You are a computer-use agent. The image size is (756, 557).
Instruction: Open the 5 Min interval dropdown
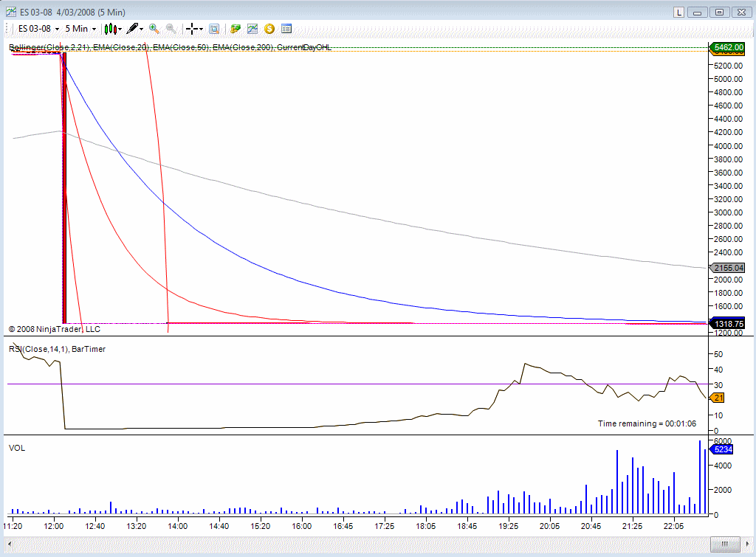(80, 29)
